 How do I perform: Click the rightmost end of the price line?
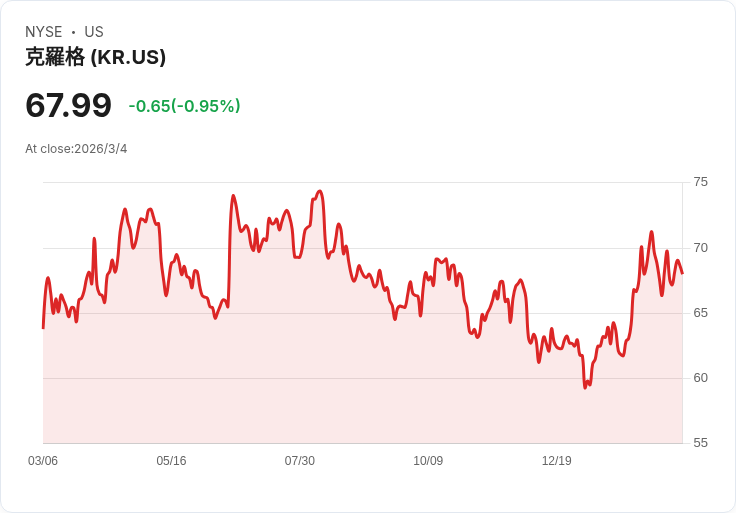tap(682, 273)
